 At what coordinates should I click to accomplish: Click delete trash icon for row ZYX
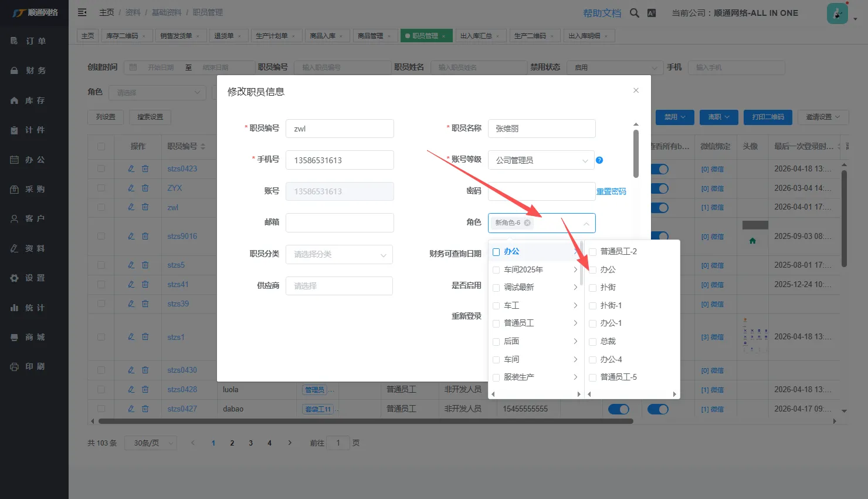tap(145, 188)
